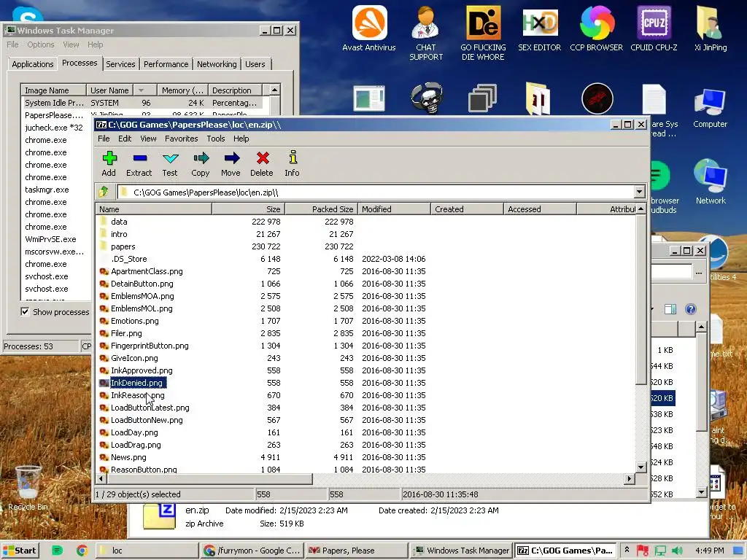Switch to Windows Task Manager taskbar button
The height and width of the screenshot is (560, 747).
461,551
